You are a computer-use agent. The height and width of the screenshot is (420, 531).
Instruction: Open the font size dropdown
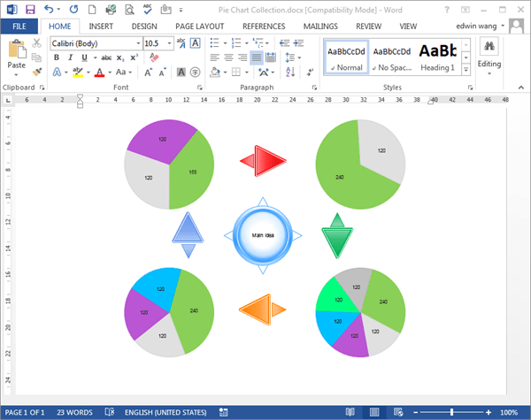(x=169, y=43)
